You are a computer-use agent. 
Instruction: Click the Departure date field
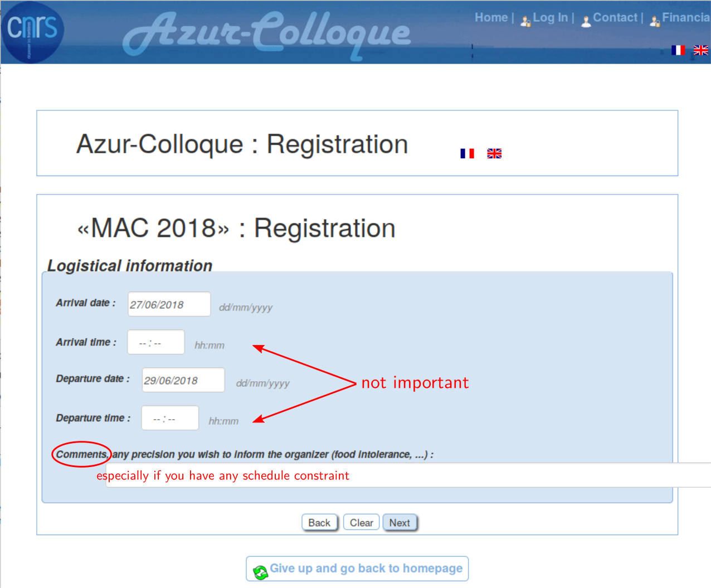(x=183, y=380)
